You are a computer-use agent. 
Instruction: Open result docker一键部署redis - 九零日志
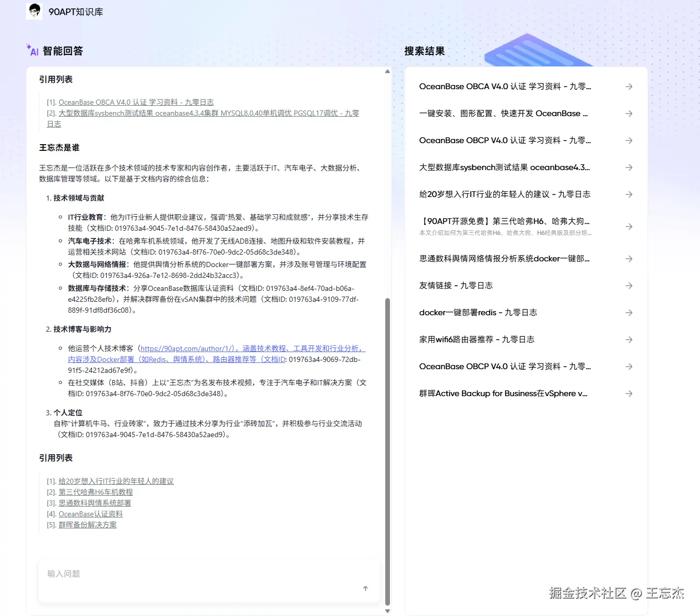point(478,313)
